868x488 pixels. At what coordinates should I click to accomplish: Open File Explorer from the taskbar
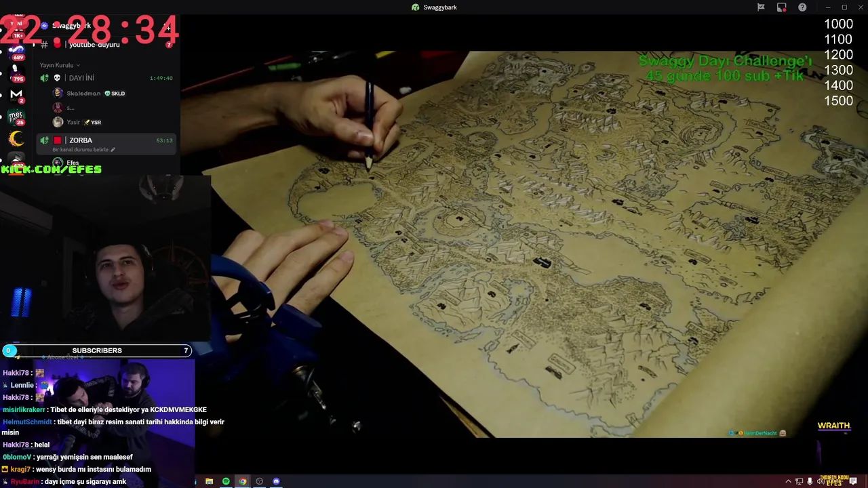pos(209,481)
